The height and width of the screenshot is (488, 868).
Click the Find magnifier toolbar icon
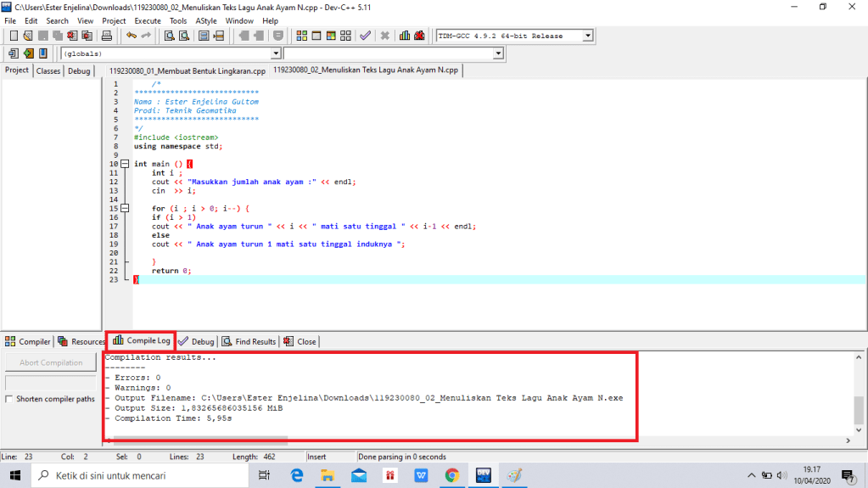click(x=170, y=36)
